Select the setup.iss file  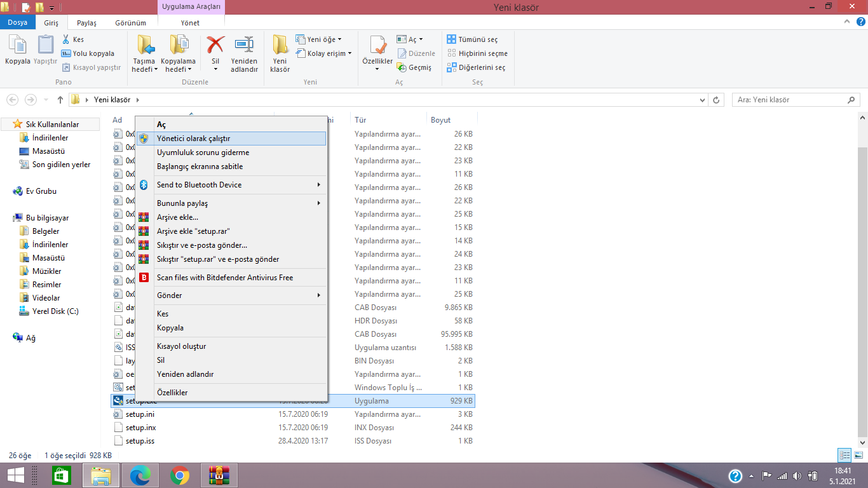click(293, 441)
